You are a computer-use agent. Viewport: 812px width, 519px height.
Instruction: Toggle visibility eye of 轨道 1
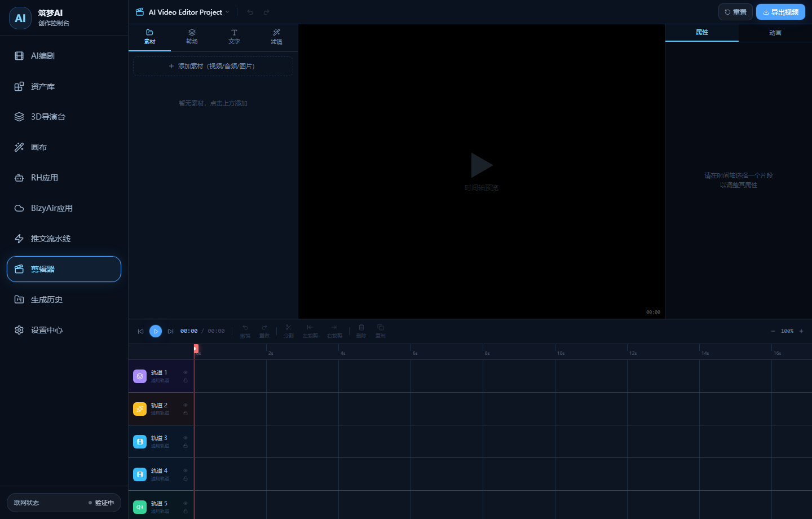pos(186,372)
